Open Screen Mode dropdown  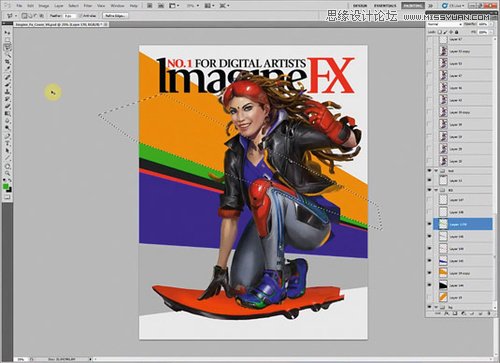click(225, 6)
